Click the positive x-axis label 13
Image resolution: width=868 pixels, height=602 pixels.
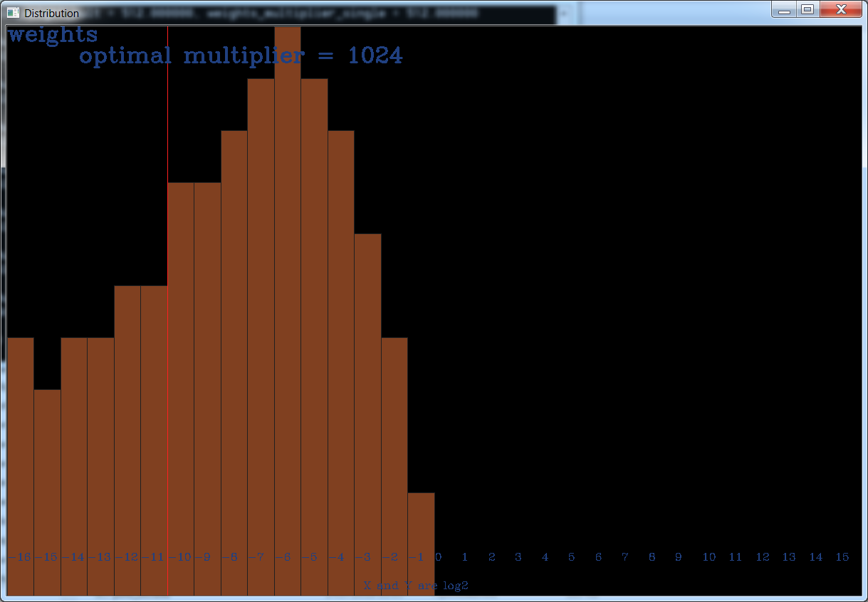tap(789, 557)
